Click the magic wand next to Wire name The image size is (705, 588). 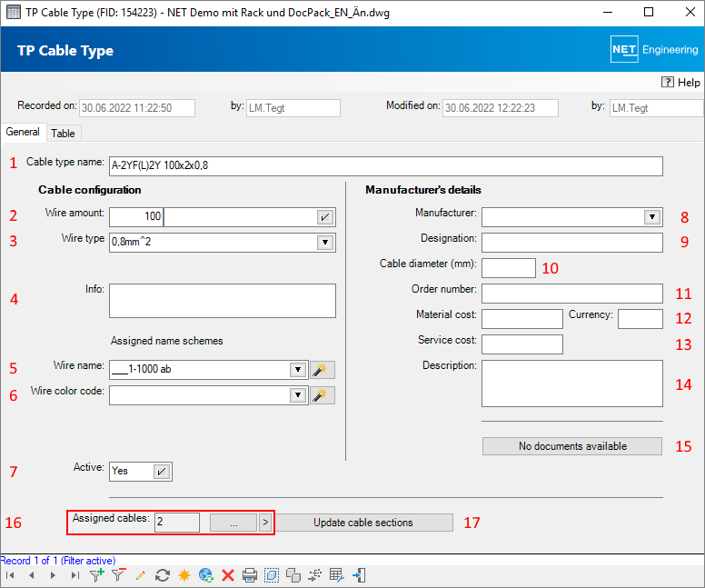(322, 370)
